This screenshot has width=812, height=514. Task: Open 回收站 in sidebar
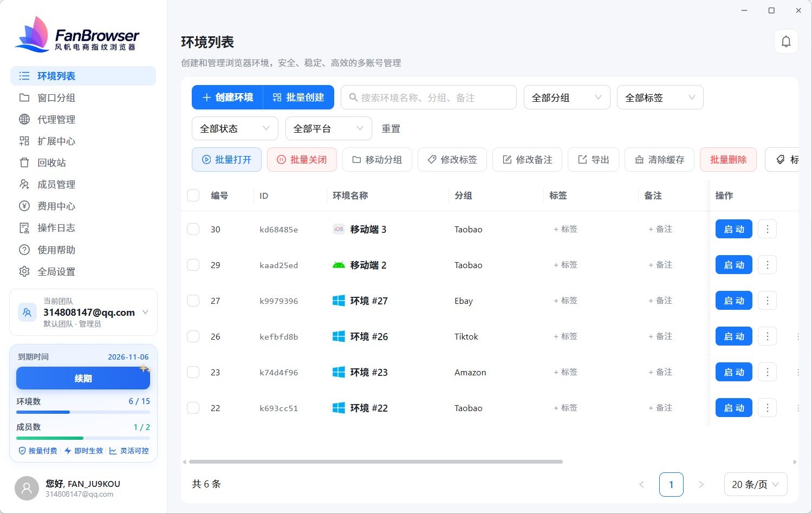coord(83,162)
